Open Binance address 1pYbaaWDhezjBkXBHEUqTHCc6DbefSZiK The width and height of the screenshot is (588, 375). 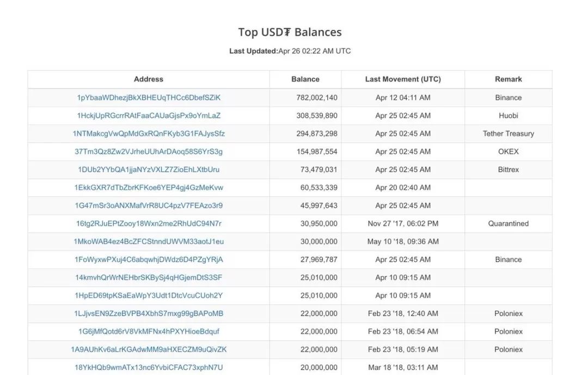(x=149, y=98)
